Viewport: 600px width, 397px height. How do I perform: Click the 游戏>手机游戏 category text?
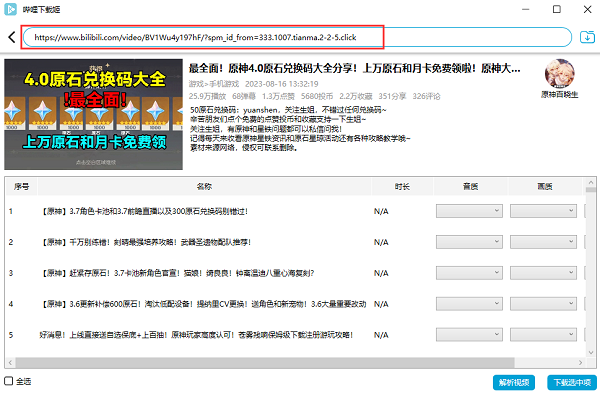[214, 84]
